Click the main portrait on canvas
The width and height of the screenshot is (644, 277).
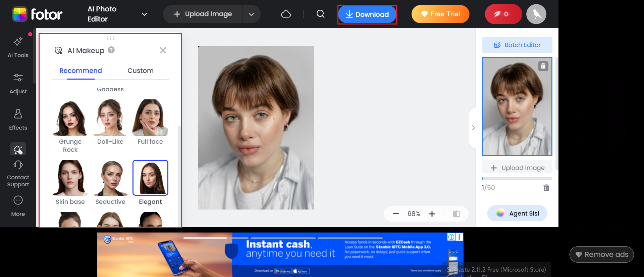(256, 128)
